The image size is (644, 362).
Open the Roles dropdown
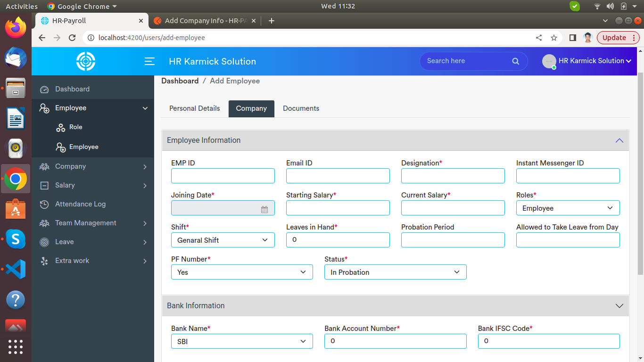tap(568, 208)
